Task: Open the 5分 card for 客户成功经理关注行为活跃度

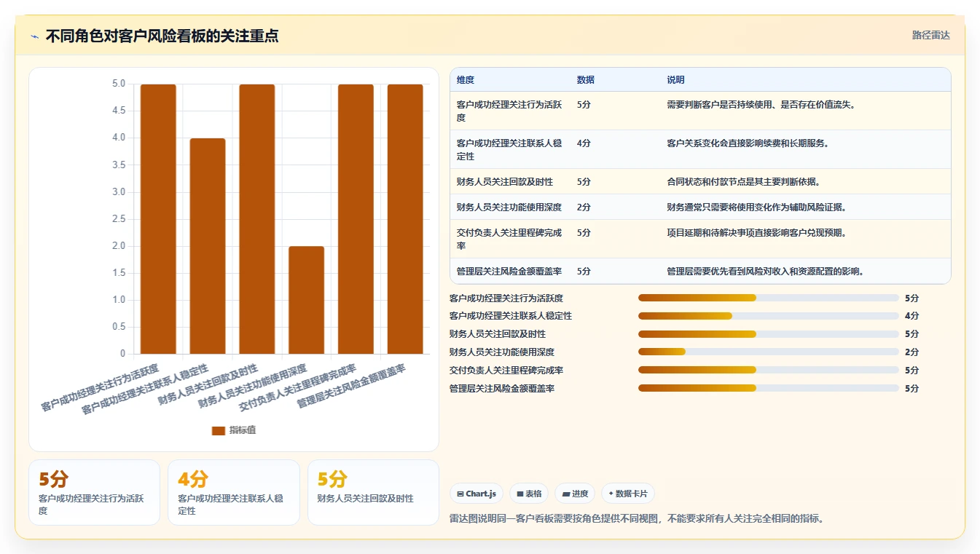Action: tap(94, 492)
